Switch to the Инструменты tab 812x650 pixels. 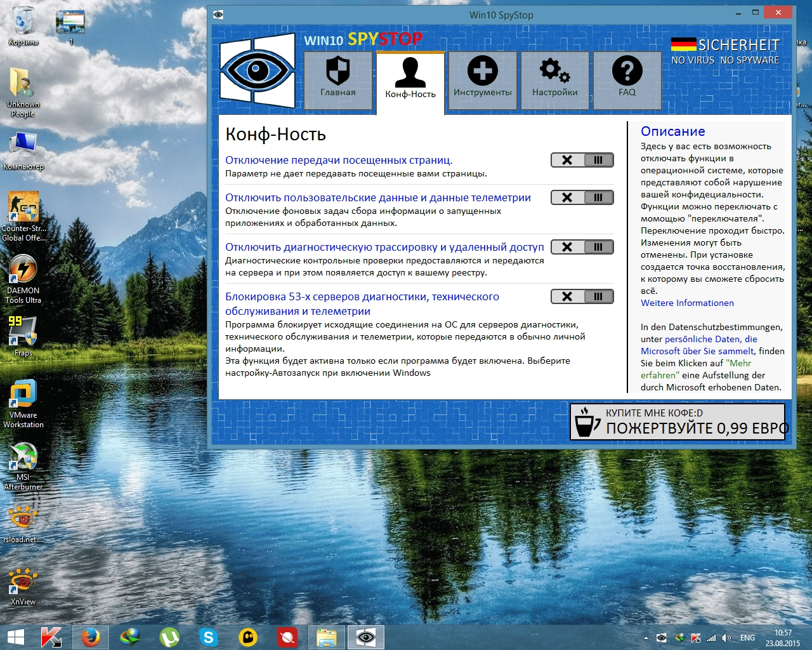pyautogui.click(x=483, y=80)
